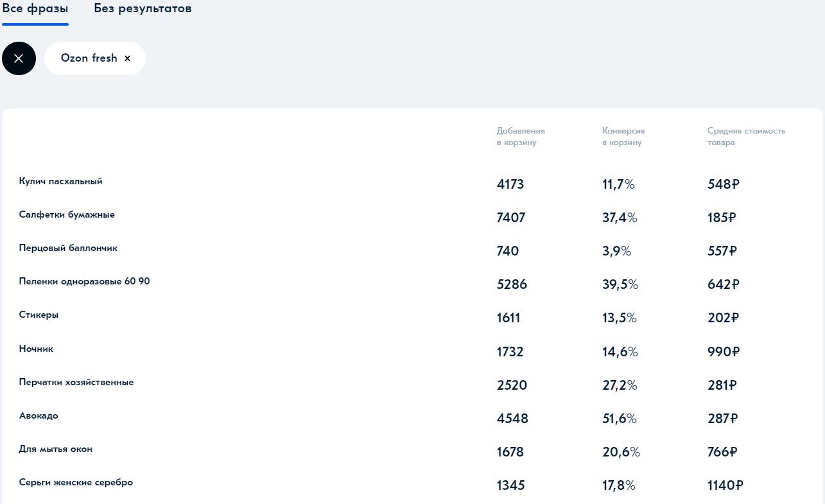This screenshot has width=825, height=504.
Task: Select the phrase Перцовый баллончик
Action: [68, 248]
